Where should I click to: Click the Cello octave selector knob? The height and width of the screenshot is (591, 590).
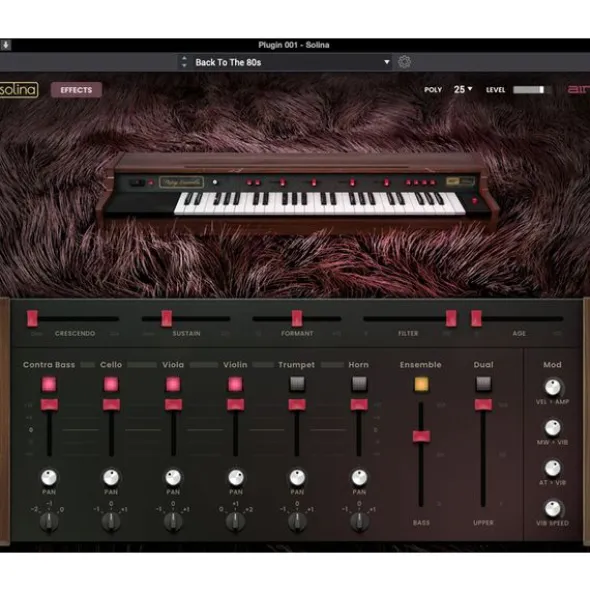(111, 522)
